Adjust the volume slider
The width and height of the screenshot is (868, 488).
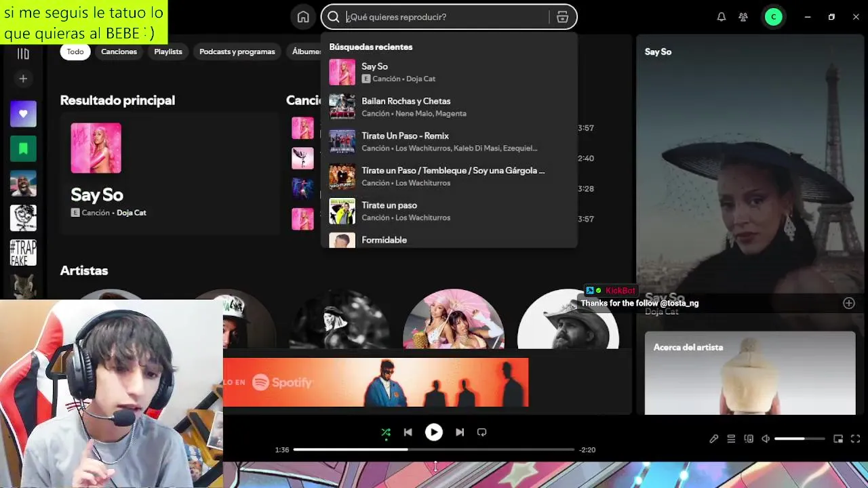[x=800, y=439]
